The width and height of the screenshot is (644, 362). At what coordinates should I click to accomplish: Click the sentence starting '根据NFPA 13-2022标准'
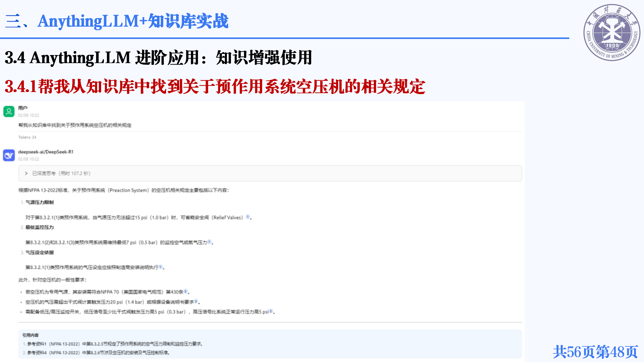pos(124,190)
